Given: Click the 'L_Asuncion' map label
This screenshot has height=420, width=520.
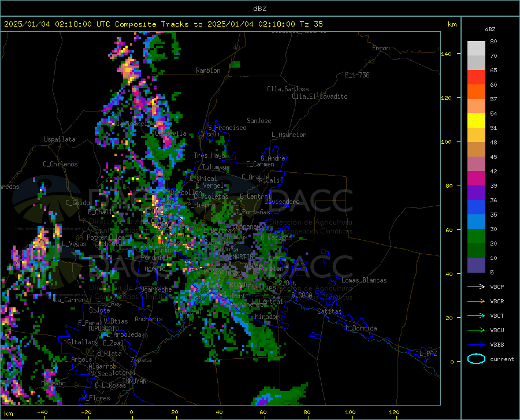Looking at the screenshot, I should click(x=289, y=135).
